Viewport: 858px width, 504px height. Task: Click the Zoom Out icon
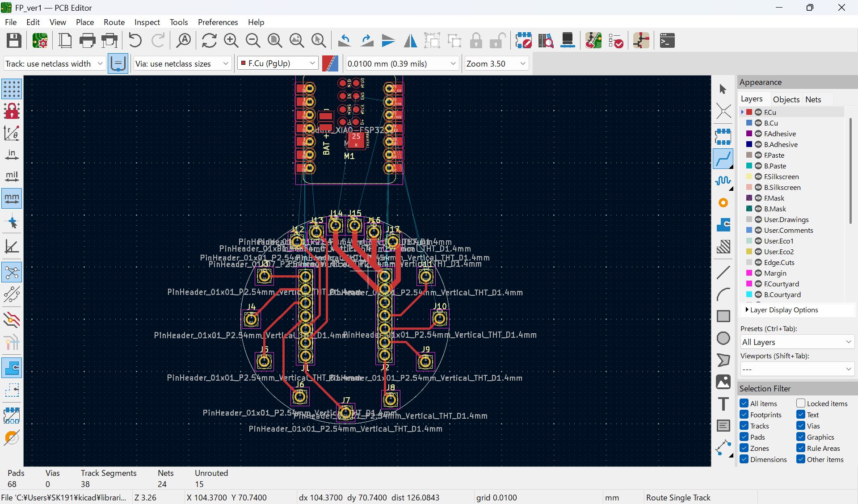click(253, 41)
